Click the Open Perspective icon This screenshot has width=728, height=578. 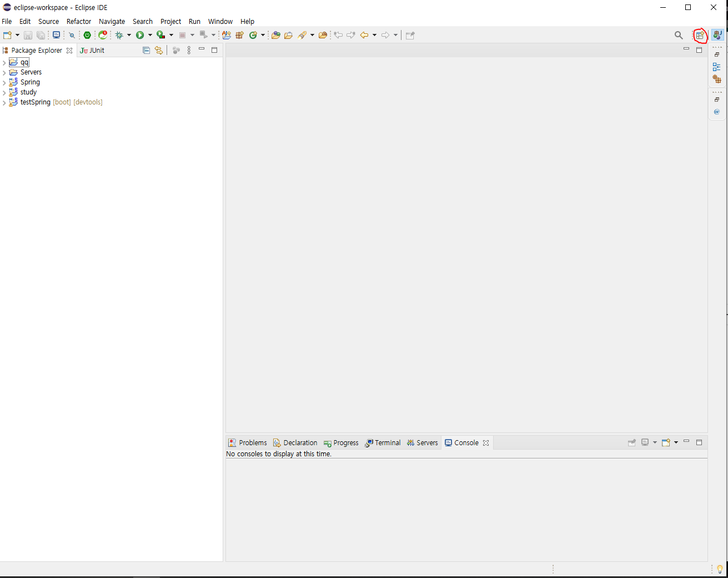coord(700,35)
